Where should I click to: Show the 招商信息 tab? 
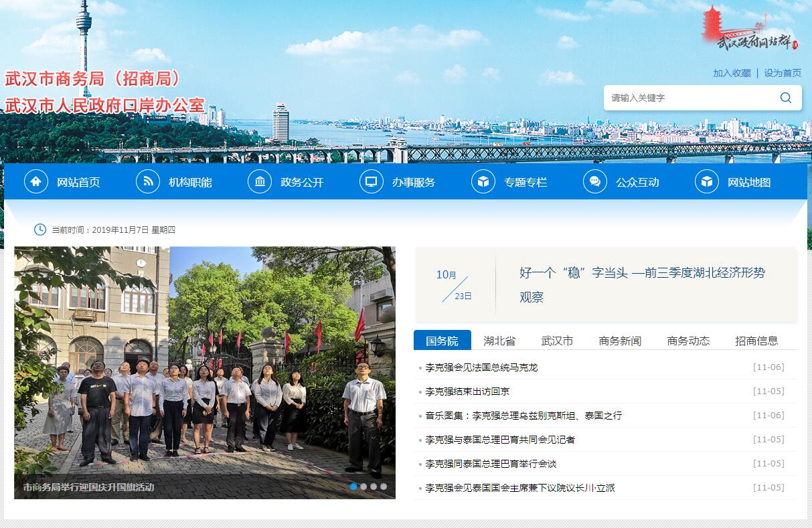[756, 341]
